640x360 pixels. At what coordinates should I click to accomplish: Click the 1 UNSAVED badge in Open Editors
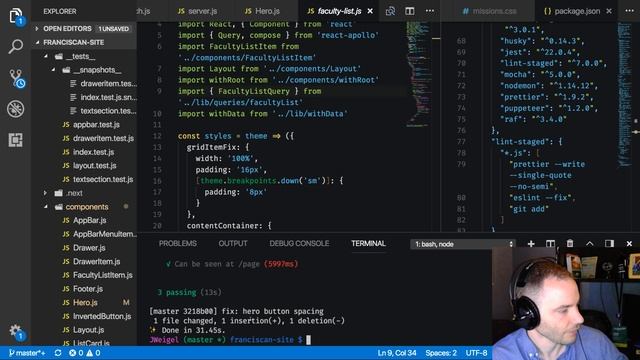tap(113, 29)
